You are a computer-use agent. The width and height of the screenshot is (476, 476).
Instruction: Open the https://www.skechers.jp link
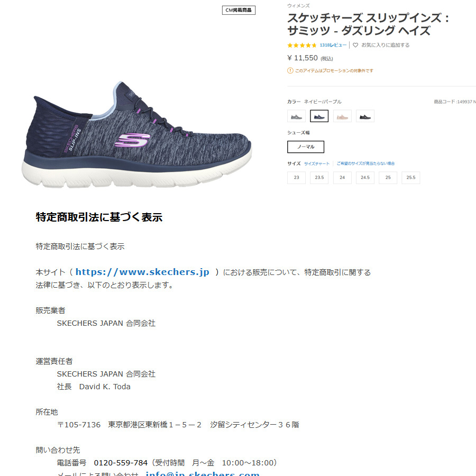[142, 272]
